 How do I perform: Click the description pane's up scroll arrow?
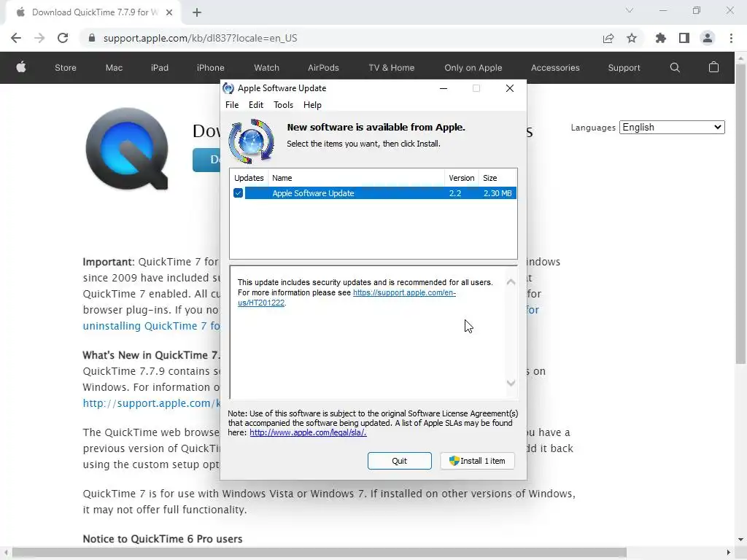tap(511, 282)
